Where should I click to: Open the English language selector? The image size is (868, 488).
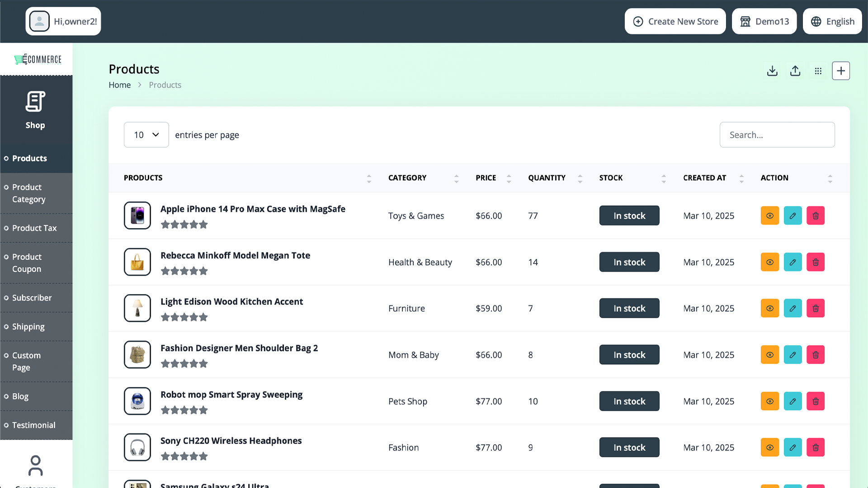832,21
